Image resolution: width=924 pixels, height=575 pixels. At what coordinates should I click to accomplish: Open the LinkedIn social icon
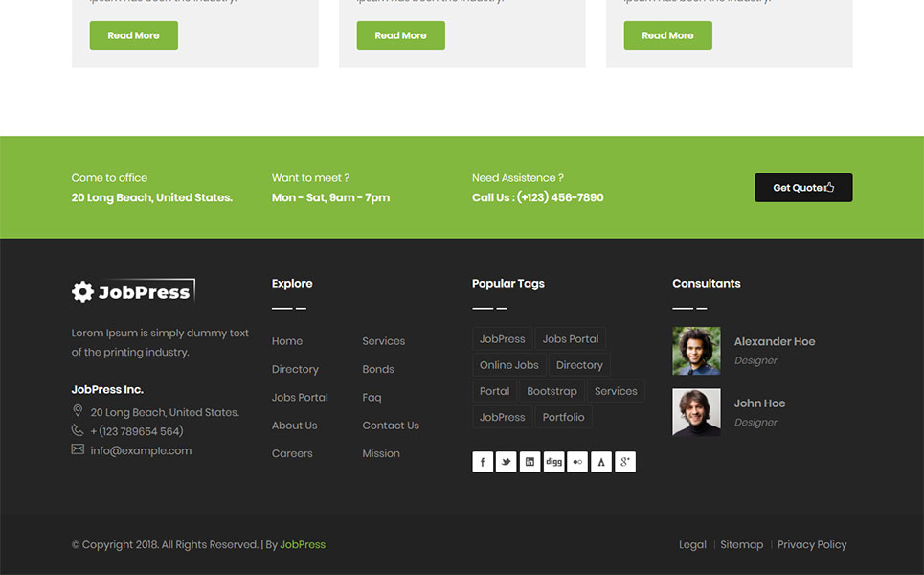[530, 462]
